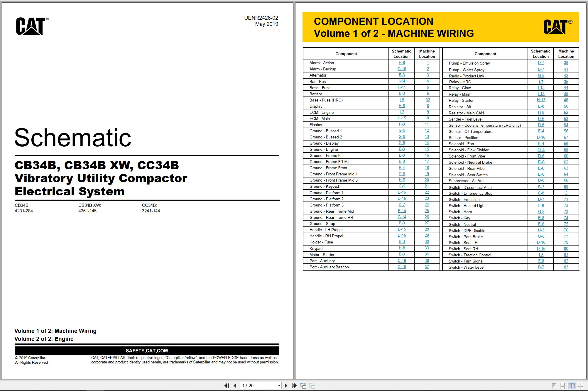Open D-16 link for Sensor - Position

(541, 137)
